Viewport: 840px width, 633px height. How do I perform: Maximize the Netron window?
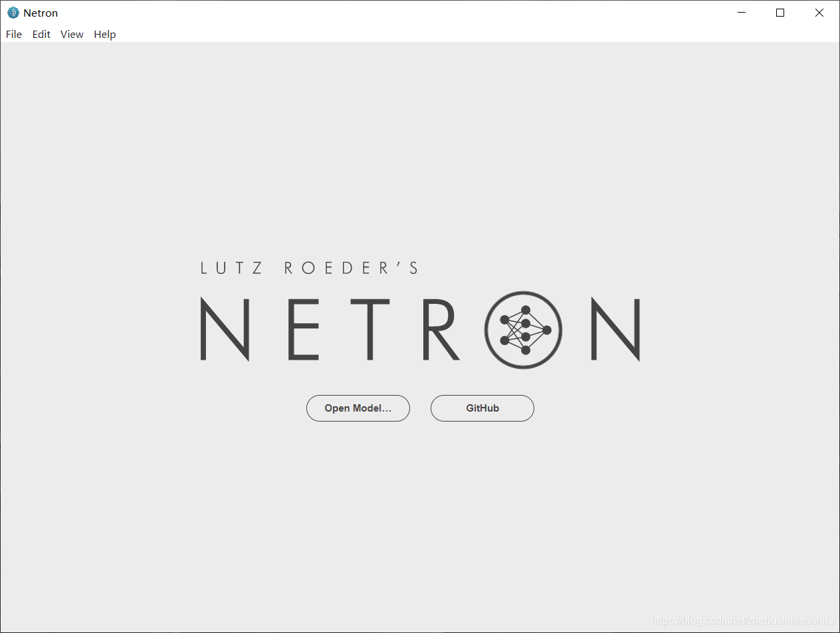click(x=780, y=13)
